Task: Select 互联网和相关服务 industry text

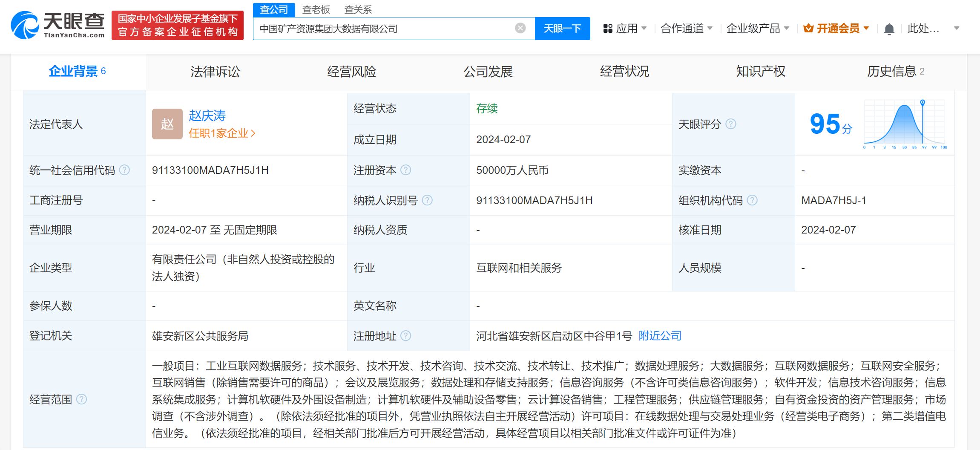Action: point(519,268)
